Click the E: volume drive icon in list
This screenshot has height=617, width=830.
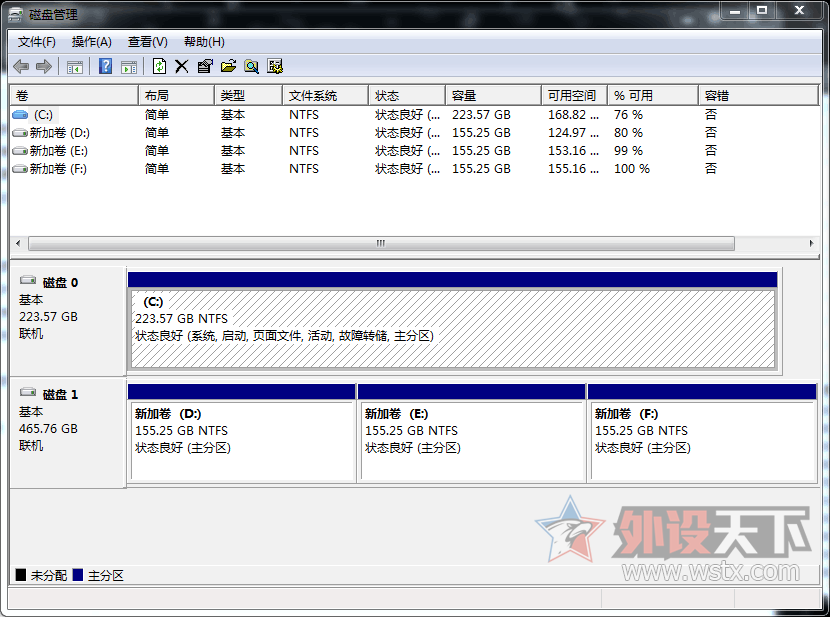point(20,151)
